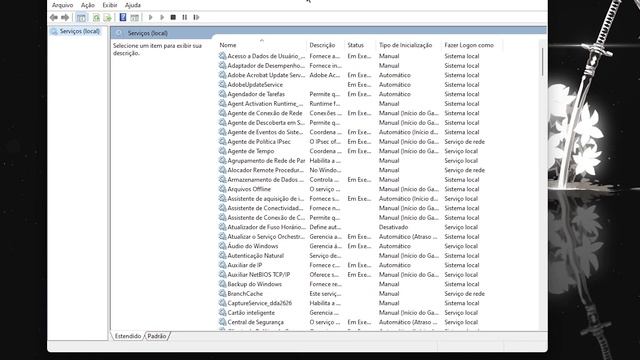Click Em Exe status of Áudio do Windows
The image size is (640, 360).
[359, 246]
